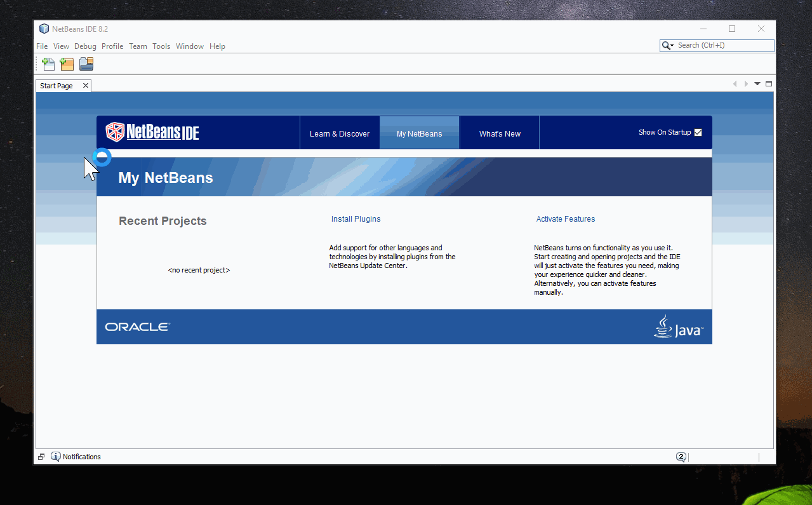Click the <no recent project> text
This screenshot has height=505, width=812.
(x=199, y=270)
